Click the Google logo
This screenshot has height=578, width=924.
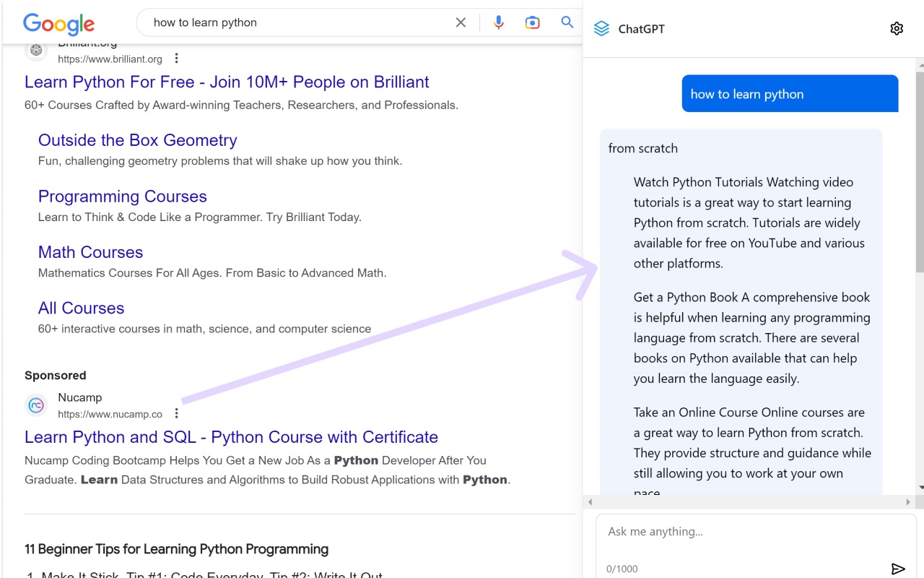click(59, 24)
